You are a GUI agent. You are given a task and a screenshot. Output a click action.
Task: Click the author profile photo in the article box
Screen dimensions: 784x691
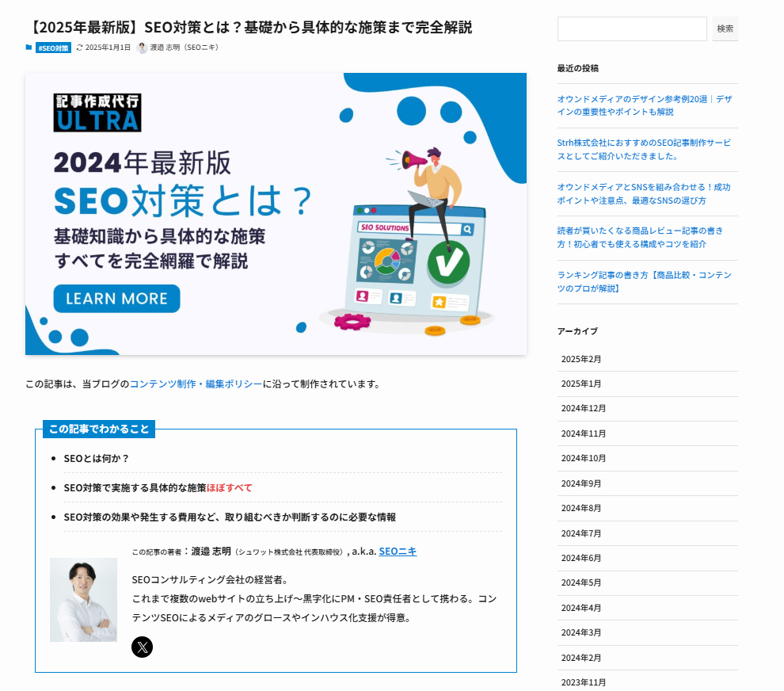pos(83,600)
